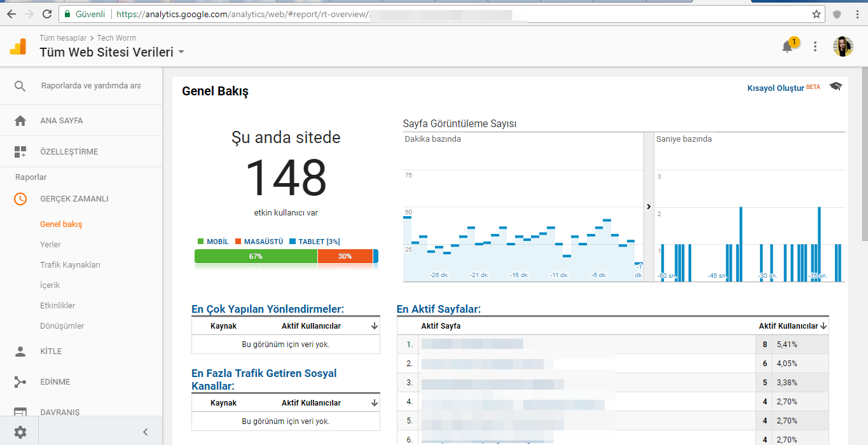Click the search reports input field
The width and height of the screenshot is (868, 445).
[x=91, y=86]
